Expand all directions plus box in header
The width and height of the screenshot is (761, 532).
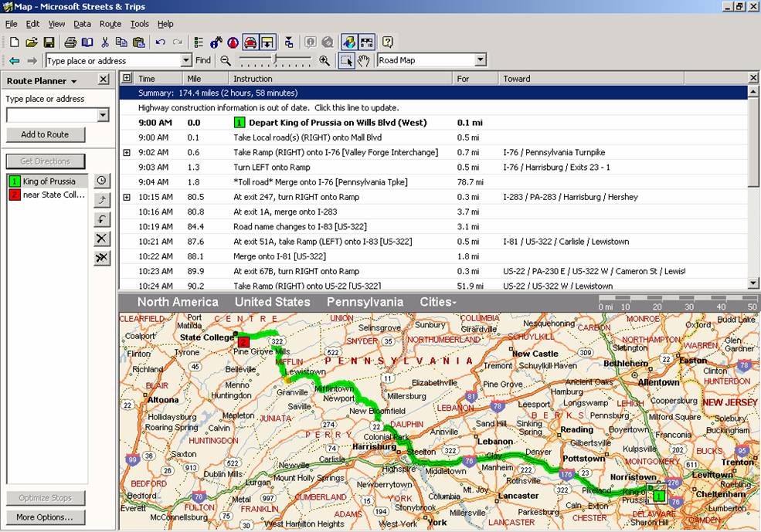click(127, 77)
